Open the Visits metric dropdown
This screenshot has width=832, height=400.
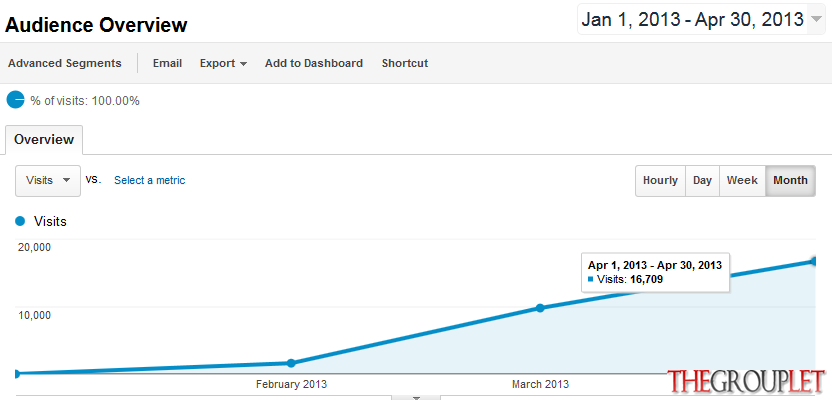(48, 180)
